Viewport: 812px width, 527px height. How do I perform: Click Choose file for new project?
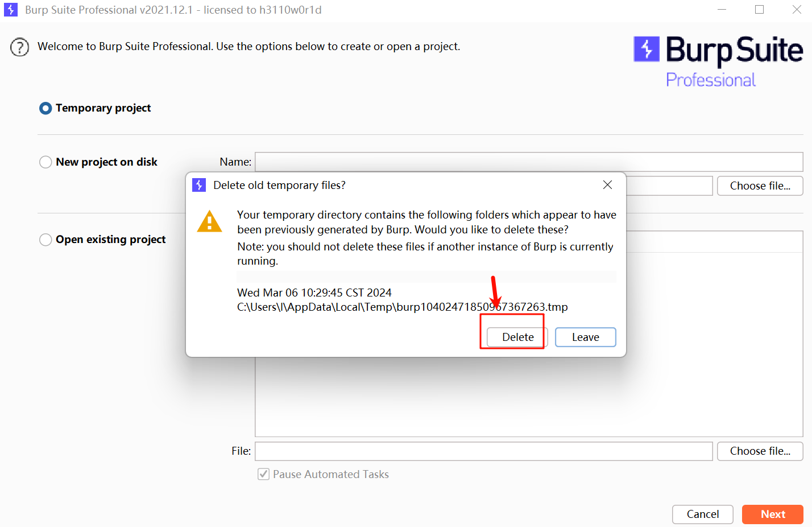click(760, 186)
